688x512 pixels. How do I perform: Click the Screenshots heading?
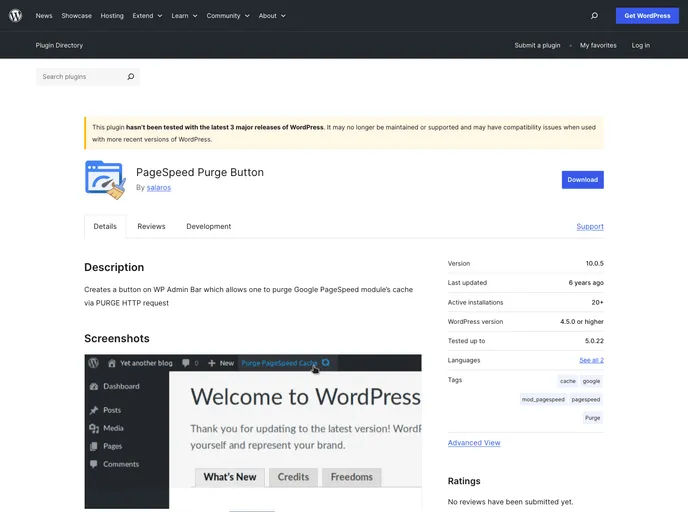(x=117, y=338)
